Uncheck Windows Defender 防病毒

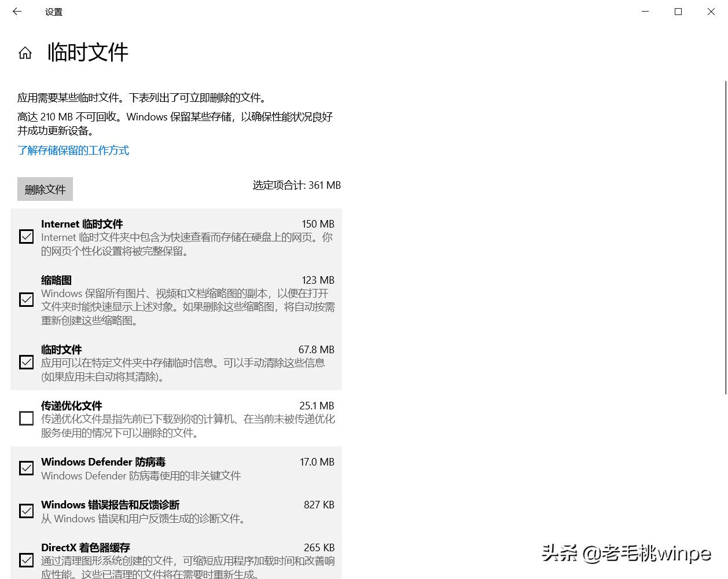pyautogui.click(x=26, y=468)
